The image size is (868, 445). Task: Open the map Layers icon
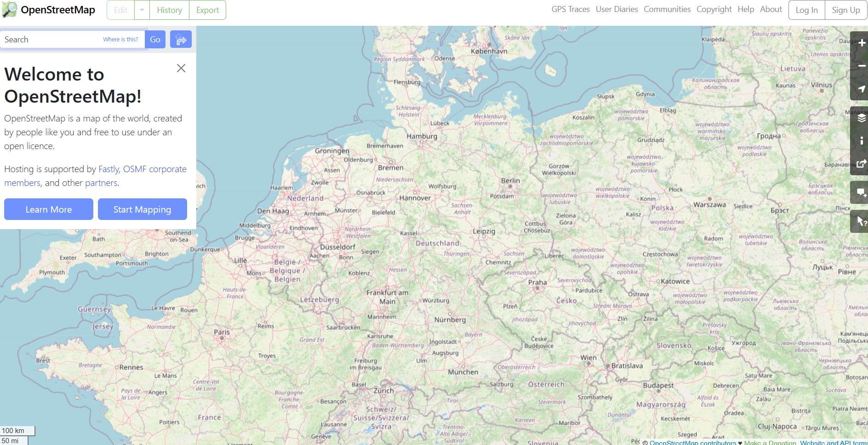tap(861, 118)
